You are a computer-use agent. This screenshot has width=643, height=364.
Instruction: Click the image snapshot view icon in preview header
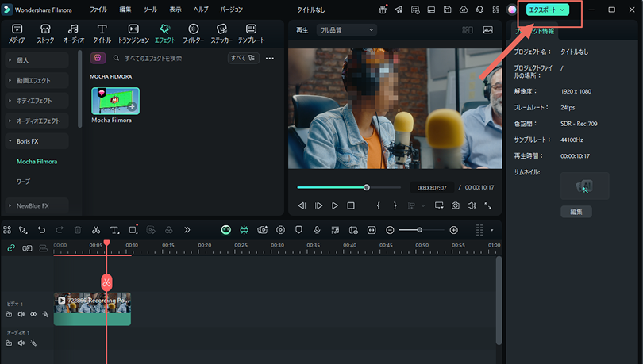pos(487,30)
